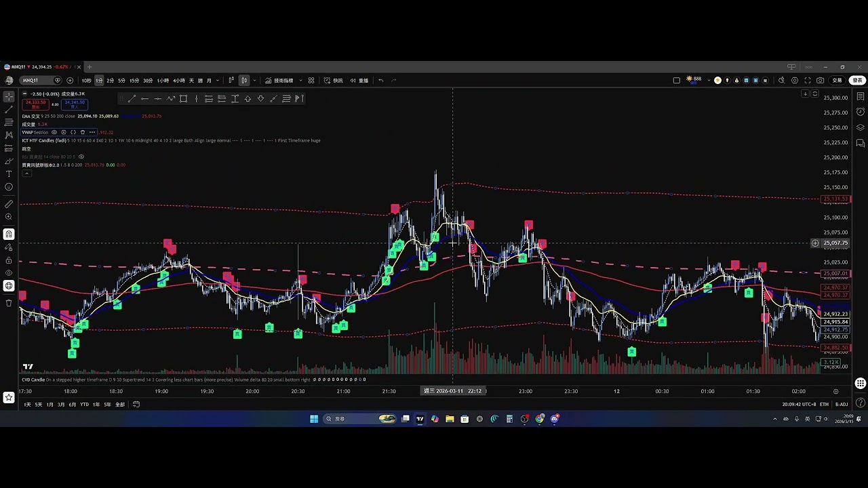Open the watchlist panel in right sidebar
868x488 pixels.
pos(861,97)
